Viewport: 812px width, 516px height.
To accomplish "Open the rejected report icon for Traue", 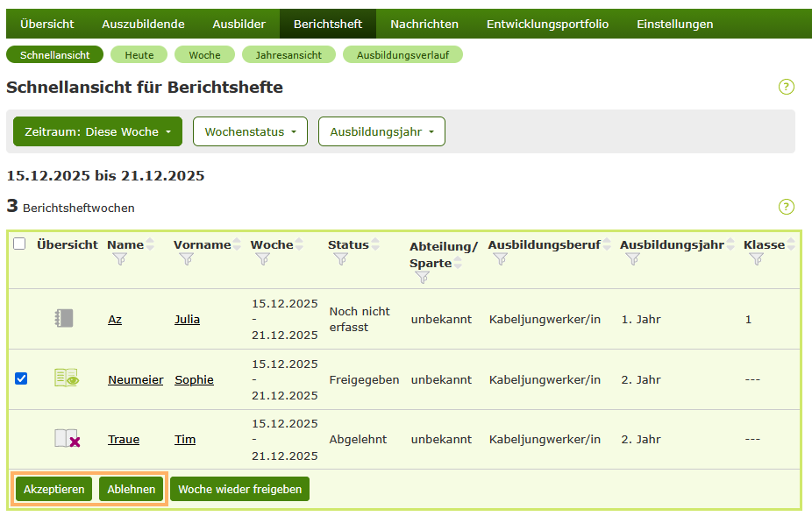I will click(x=67, y=439).
